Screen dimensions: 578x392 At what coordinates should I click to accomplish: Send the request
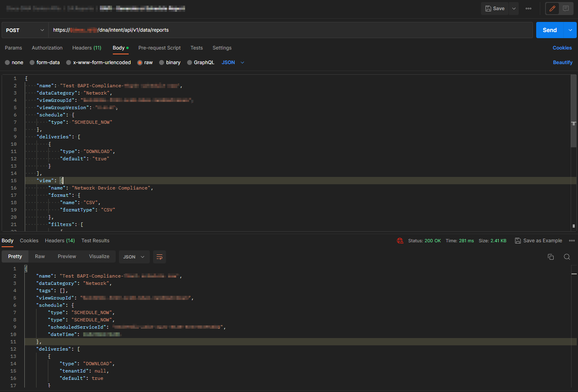pyautogui.click(x=550, y=30)
